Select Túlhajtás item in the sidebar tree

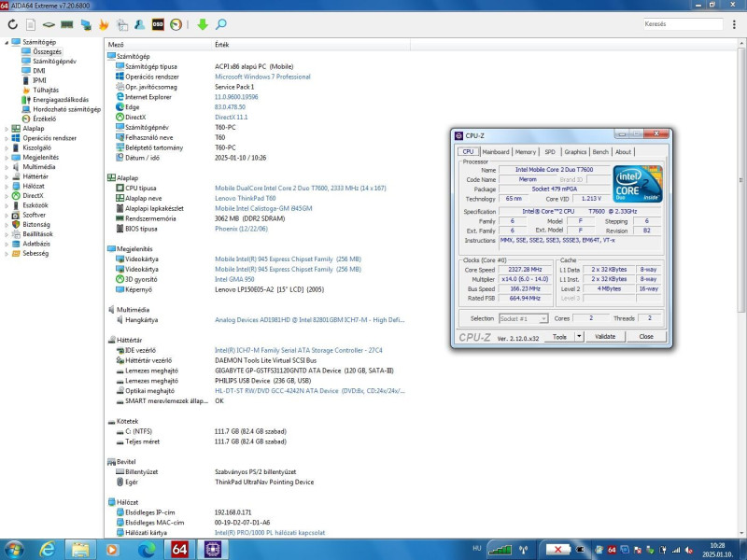click(x=46, y=91)
